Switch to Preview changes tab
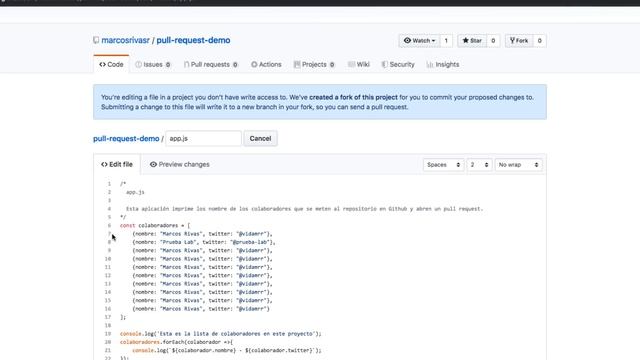The width and height of the screenshot is (640, 360). pos(180,164)
